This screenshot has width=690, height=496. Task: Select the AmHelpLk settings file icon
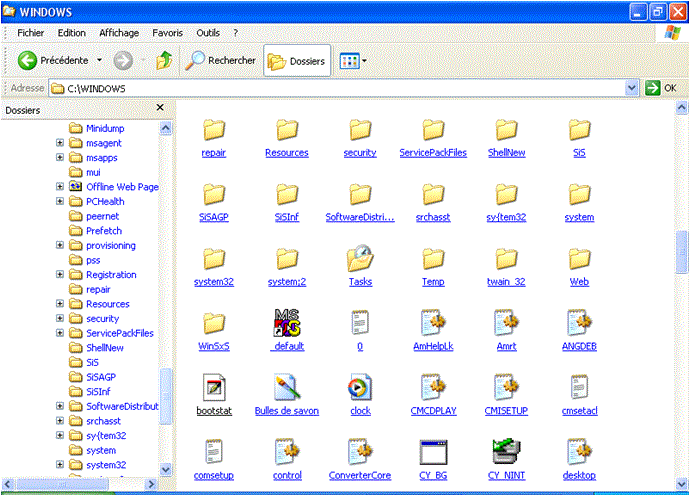(x=433, y=323)
